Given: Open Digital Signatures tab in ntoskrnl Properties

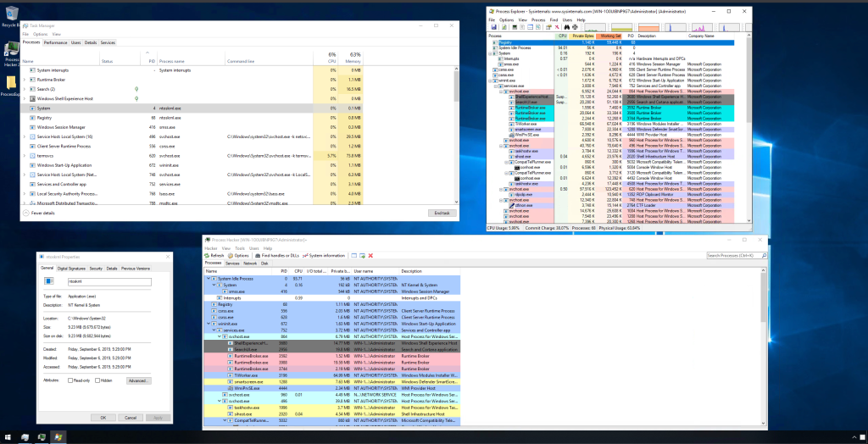Looking at the screenshot, I should [71, 269].
